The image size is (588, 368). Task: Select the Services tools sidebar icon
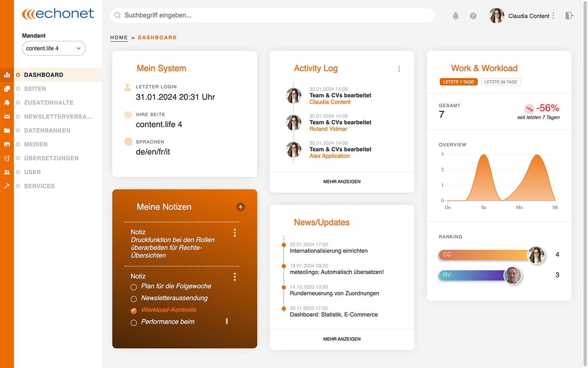[7, 186]
